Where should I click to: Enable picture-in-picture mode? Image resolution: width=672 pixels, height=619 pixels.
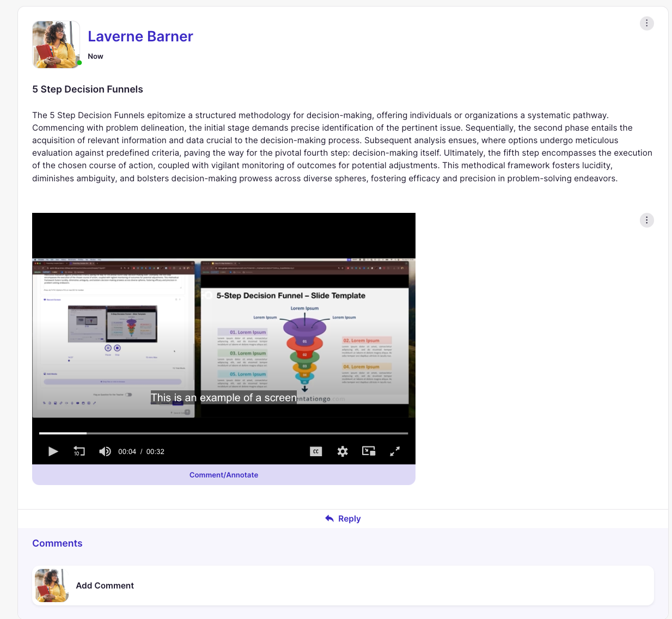pyautogui.click(x=369, y=451)
